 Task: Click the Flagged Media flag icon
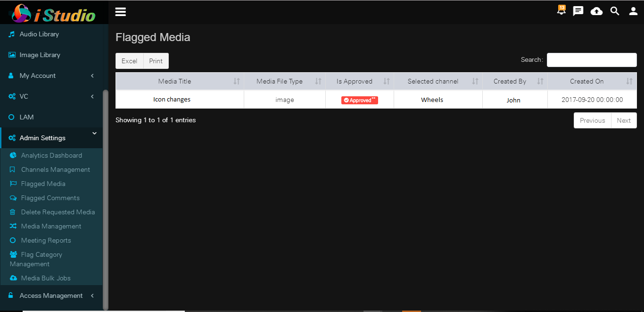(13, 184)
